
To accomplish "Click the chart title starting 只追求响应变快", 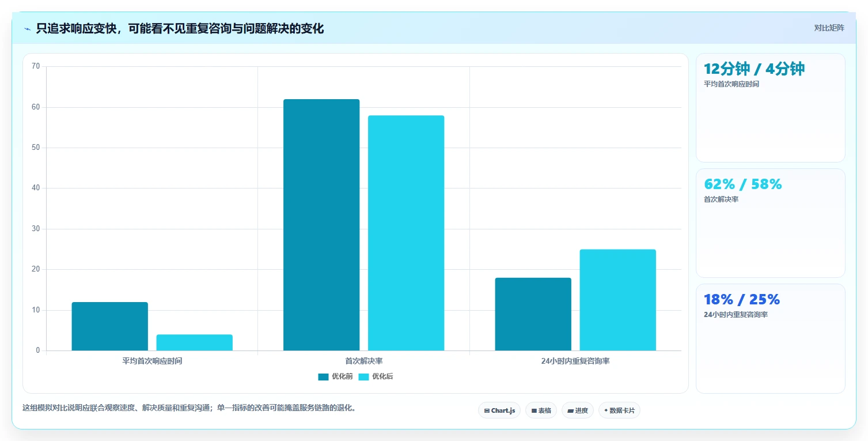I will [180, 28].
